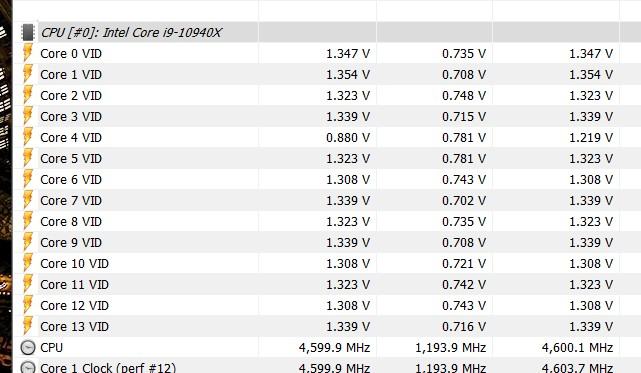
Task: Select the Core 12 VID sensor row
Action: click(x=327, y=306)
